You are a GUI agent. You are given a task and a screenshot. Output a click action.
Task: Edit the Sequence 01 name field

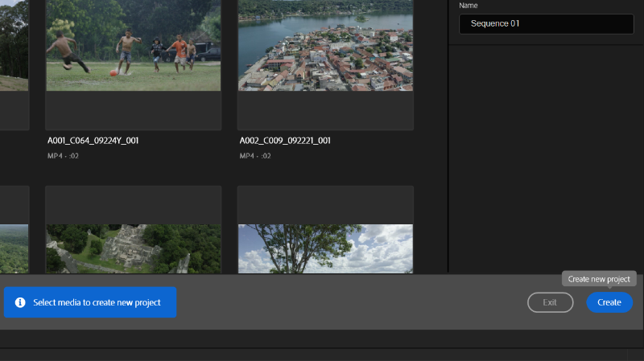pyautogui.click(x=547, y=24)
